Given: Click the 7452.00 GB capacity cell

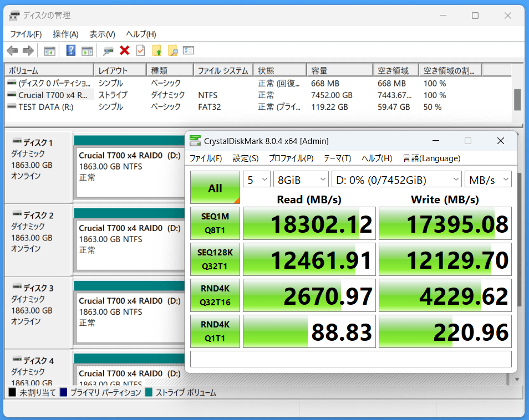Looking at the screenshot, I should tap(332, 95).
